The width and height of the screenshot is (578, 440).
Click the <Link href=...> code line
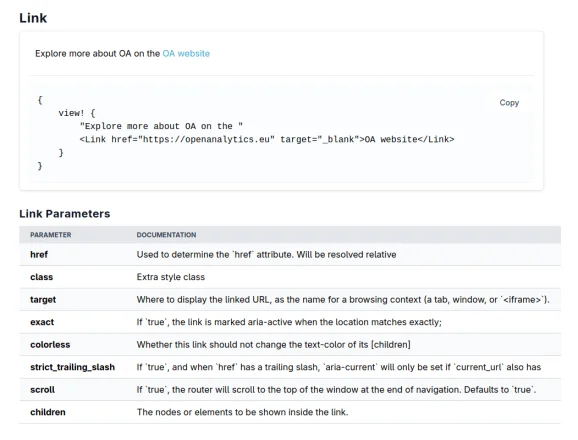point(267,140)
